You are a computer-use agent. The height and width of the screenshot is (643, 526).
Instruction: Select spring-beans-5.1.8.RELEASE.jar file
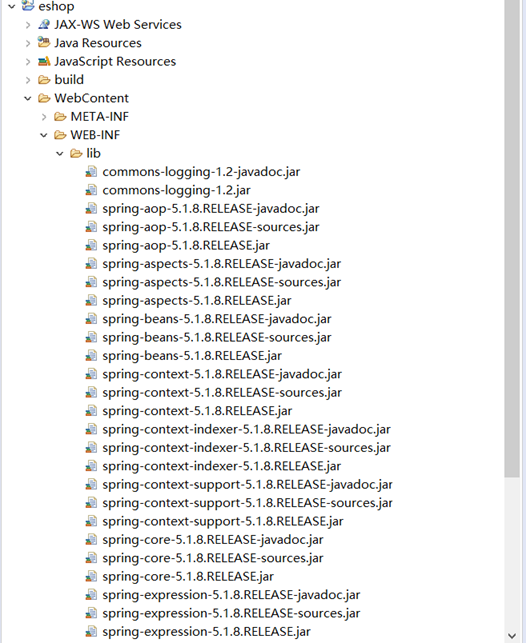click(192, 356)
